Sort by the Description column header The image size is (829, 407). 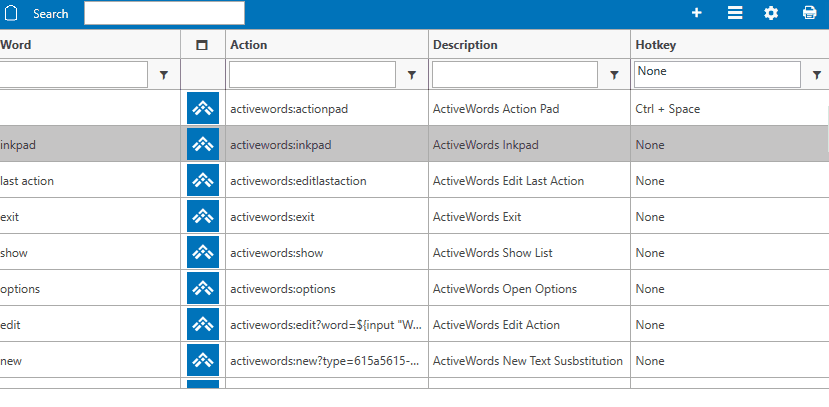[x=465, y=45]
